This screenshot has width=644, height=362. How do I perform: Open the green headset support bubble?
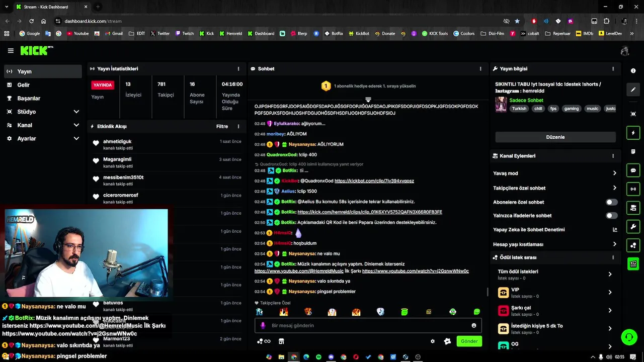629,337
